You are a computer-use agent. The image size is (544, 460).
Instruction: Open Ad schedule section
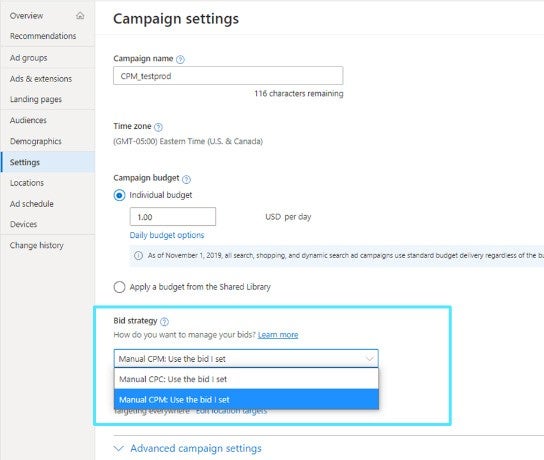[x=32, y=204]
